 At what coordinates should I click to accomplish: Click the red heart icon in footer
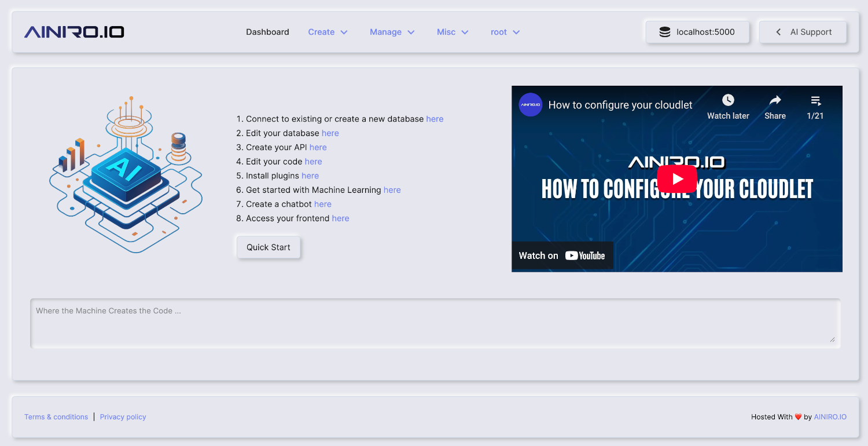pos(798,417)
